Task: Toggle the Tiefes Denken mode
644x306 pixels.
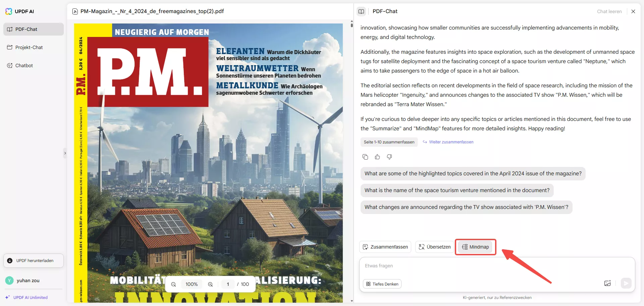Action: click(382, 284)
